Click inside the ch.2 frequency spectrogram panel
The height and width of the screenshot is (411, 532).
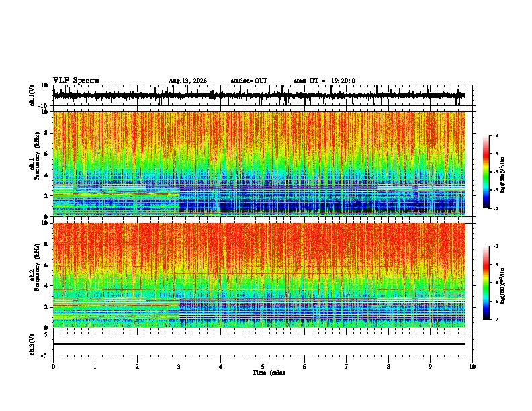(x=259, y=275)
